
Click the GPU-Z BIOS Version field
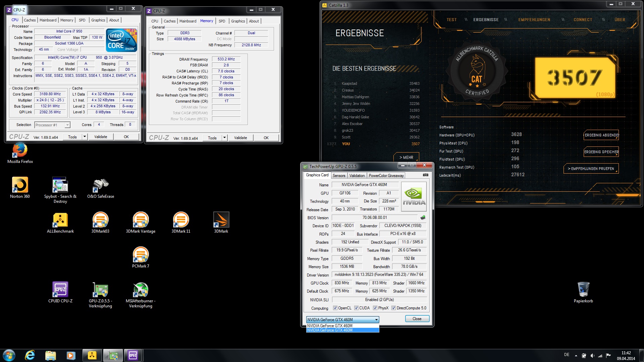(374, 218)
